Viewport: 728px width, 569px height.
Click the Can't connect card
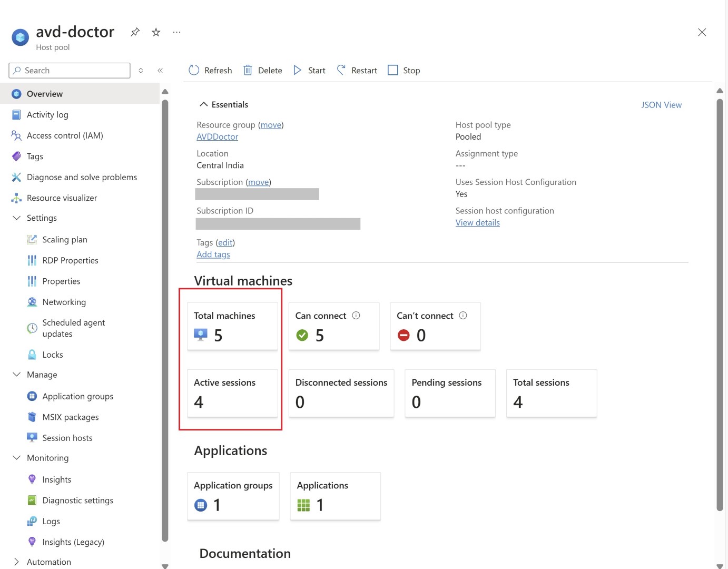435,326
